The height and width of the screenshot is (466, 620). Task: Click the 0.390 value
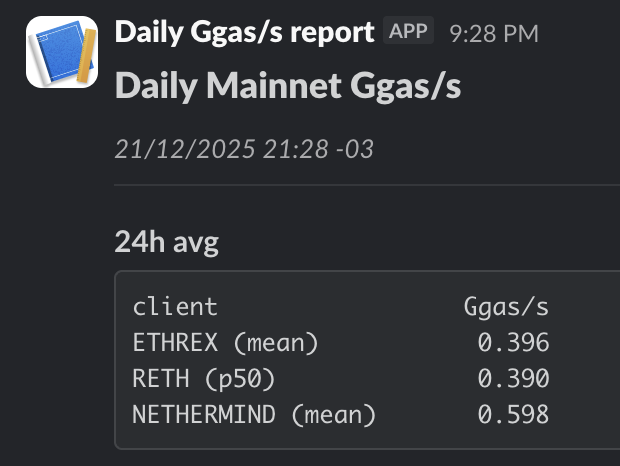click(x=513, y=379)
